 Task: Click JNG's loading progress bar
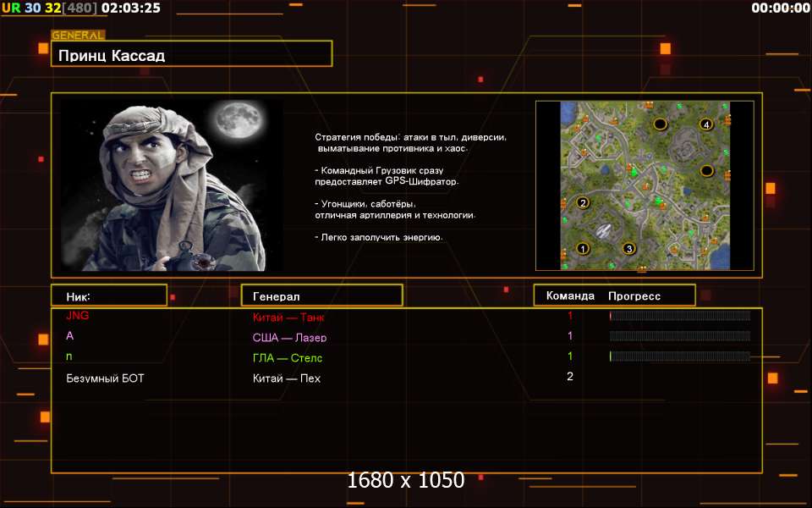(x=679, y=316)
